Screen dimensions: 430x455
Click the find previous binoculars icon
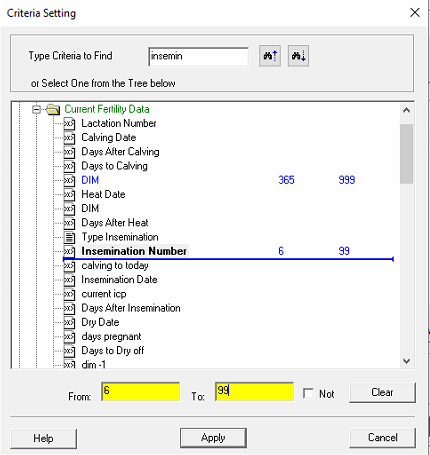270,56
